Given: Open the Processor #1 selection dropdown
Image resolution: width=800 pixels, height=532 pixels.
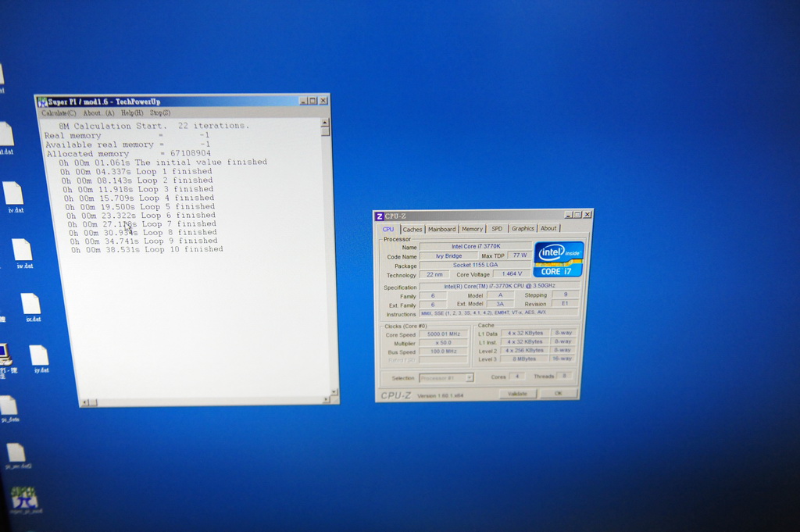Looking at the screenshot, I should point(446,378).
